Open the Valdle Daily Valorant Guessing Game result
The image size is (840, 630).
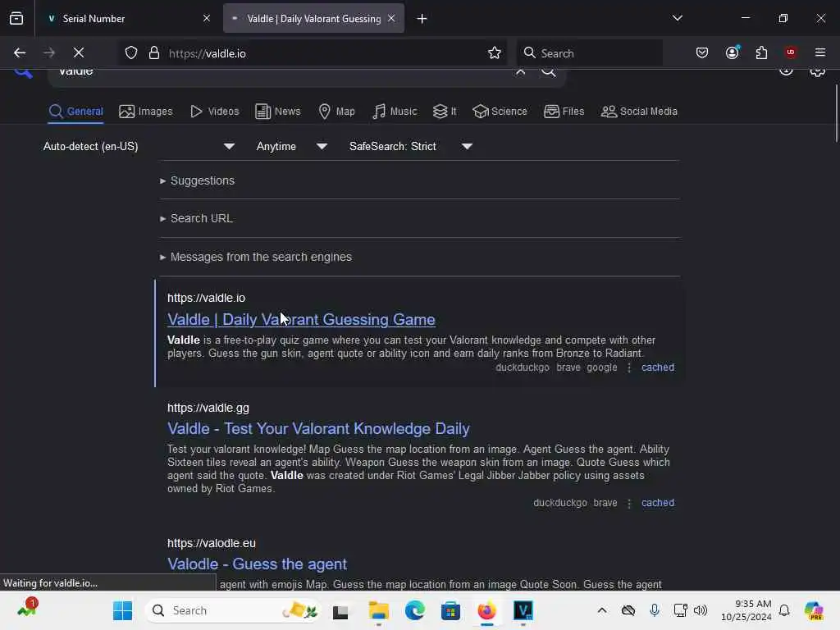(301, 320)
